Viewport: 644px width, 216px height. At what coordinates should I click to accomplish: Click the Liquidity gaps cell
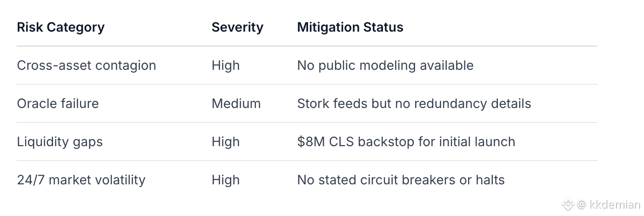[x=60, y=142]
